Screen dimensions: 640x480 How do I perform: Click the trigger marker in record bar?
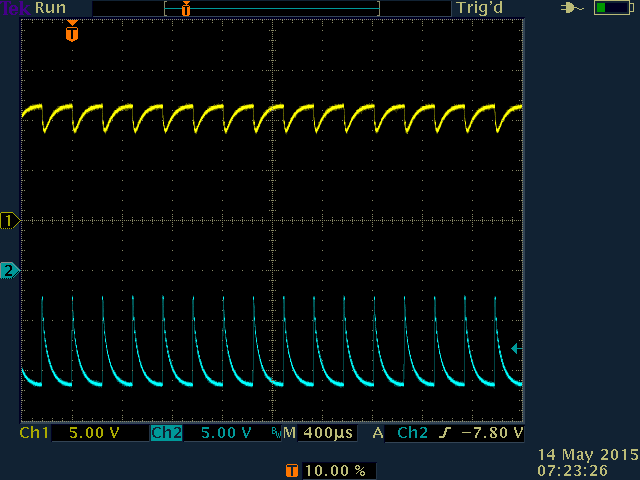[186, 8]
